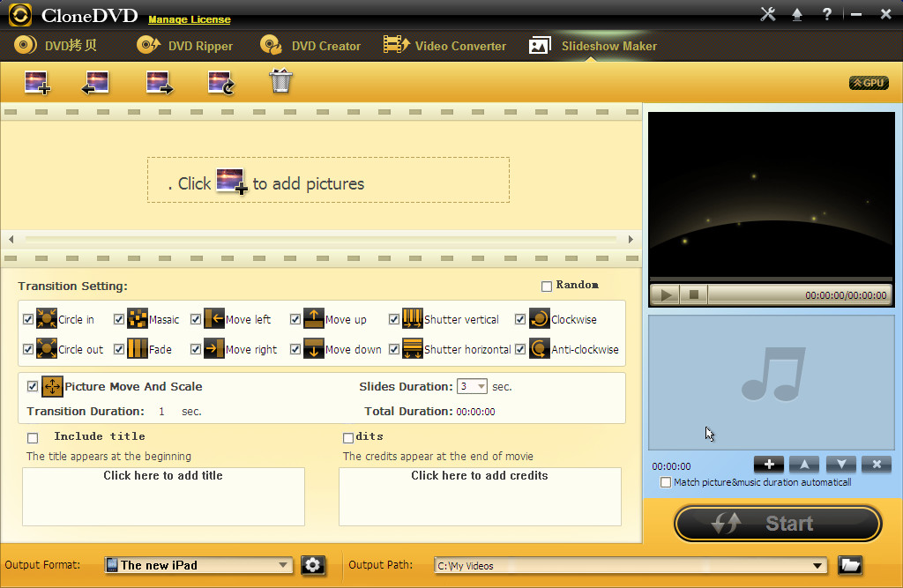Check the Include title box
Image resolution: width=903 pixels, height=588 pixels.
click(x=33, y=438)
